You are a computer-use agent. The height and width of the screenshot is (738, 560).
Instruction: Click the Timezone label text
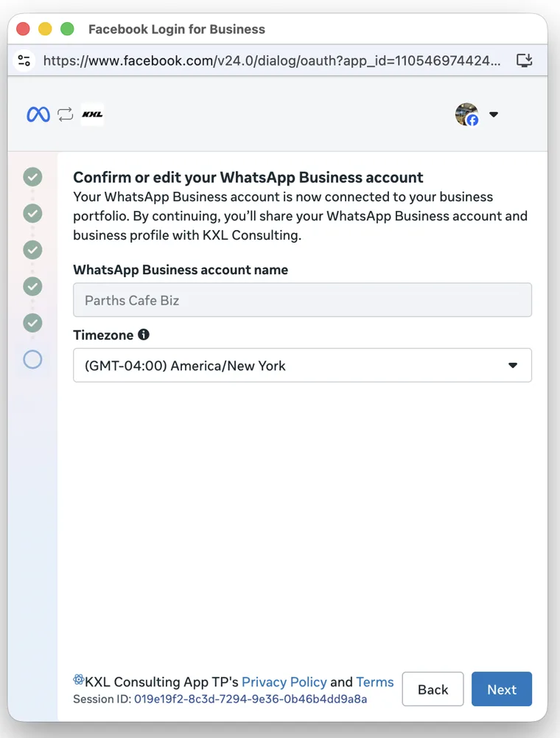click(103, 335)
